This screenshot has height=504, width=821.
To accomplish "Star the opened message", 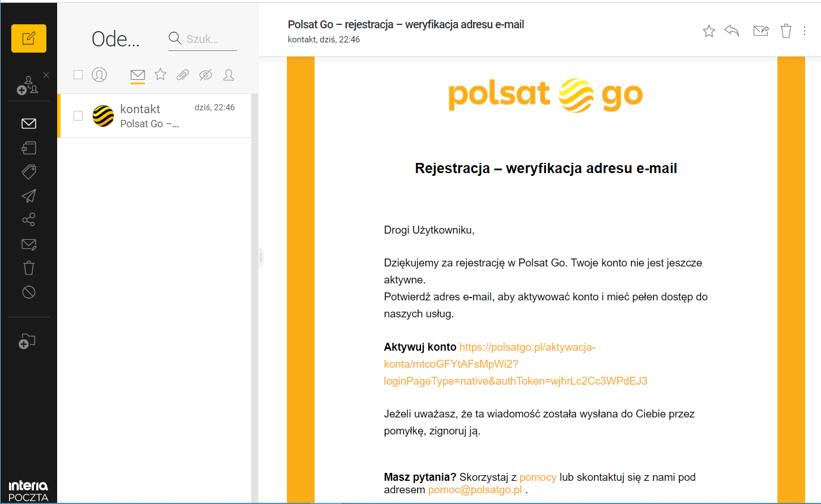I will (x=709, y=31).
